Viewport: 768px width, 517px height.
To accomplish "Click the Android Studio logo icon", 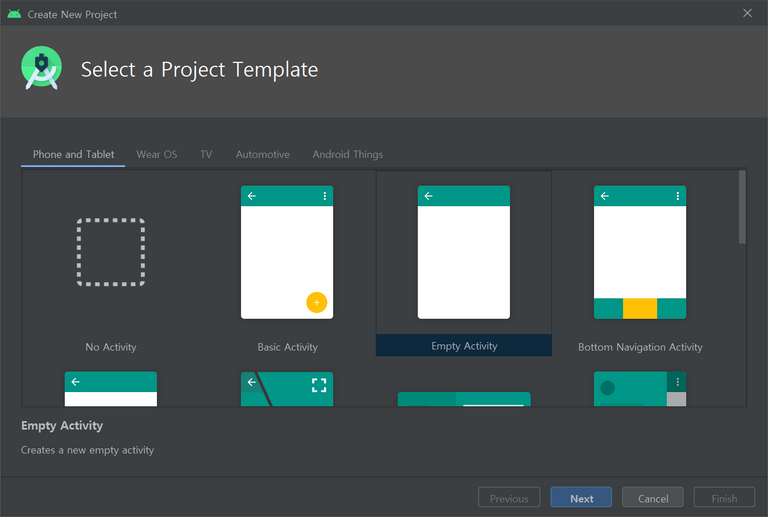I will click(x=42, y=68).
